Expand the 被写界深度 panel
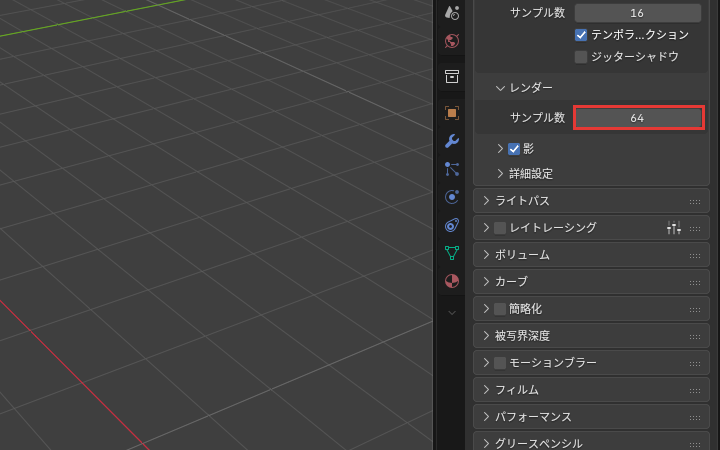This screenshot has width=720, height=450. 486,336
